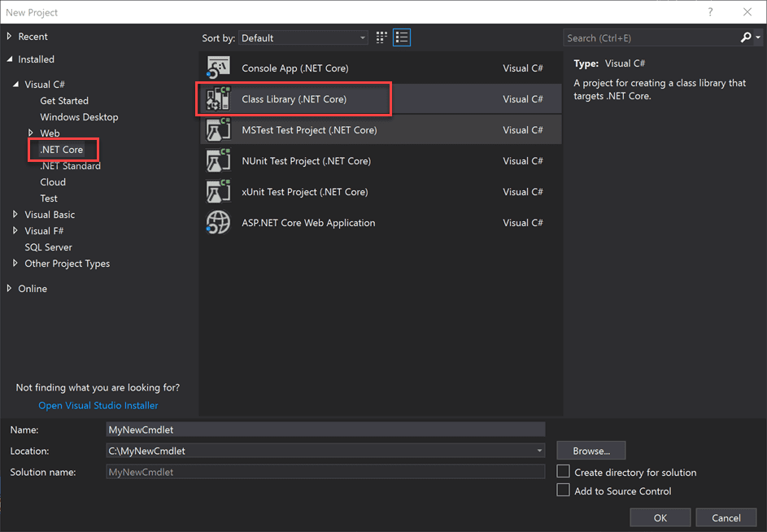
Task: Select the Console App (.NET Core) row text
Action: (x=295, y=68)
